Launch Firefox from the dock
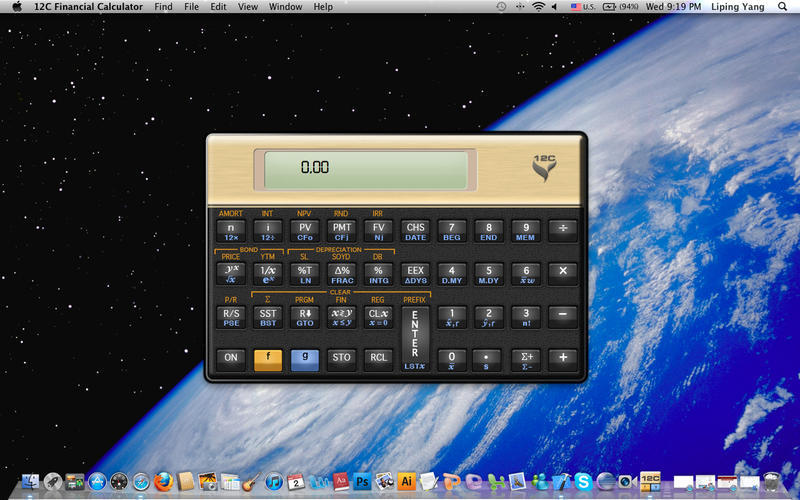This screenshot has height=500, width=800. 164,483
